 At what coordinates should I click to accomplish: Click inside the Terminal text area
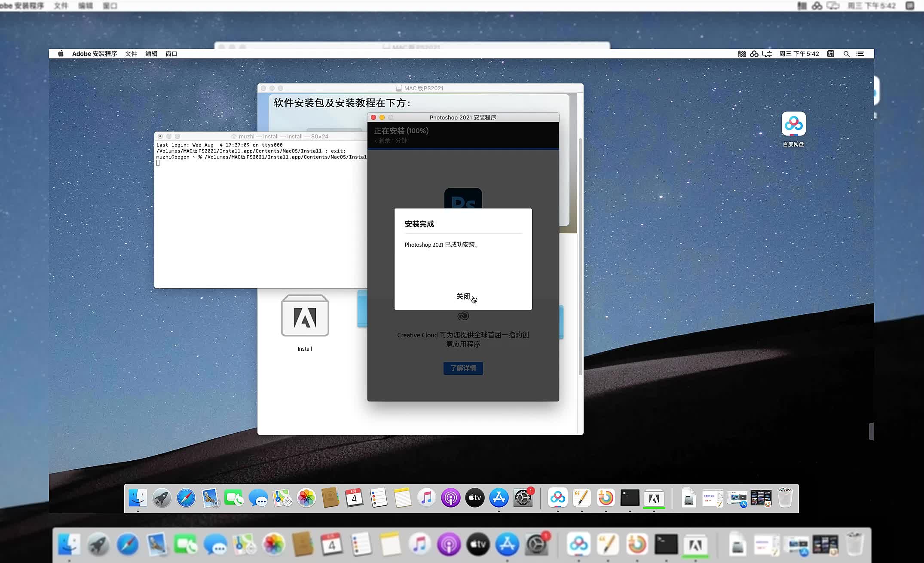tap(258, 223)
